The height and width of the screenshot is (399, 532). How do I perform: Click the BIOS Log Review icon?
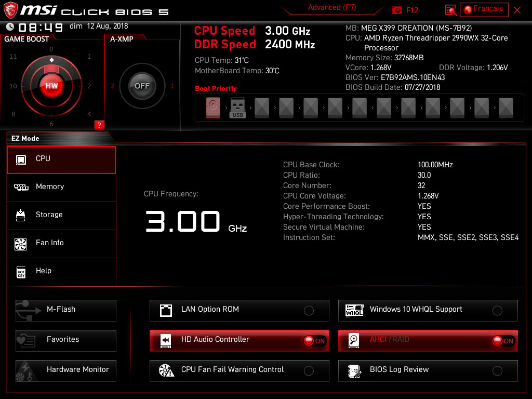pos(354,370)
